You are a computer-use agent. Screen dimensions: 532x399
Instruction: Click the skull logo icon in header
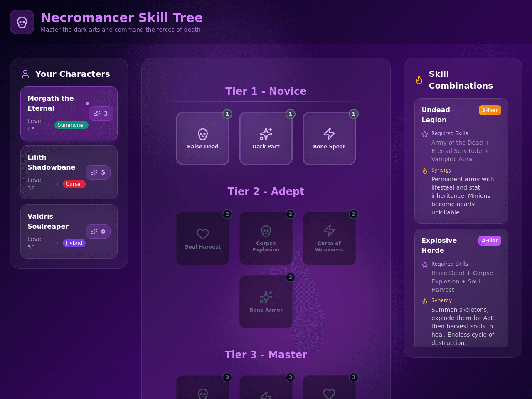[22, 22]
